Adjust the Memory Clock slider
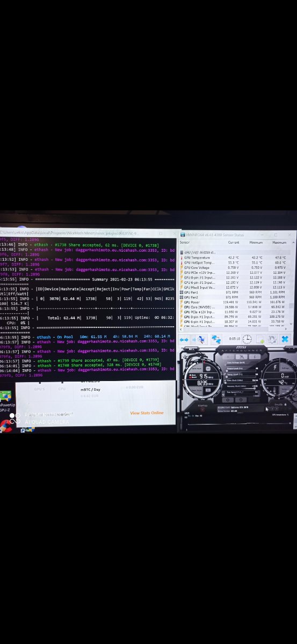 coord(241,389)
